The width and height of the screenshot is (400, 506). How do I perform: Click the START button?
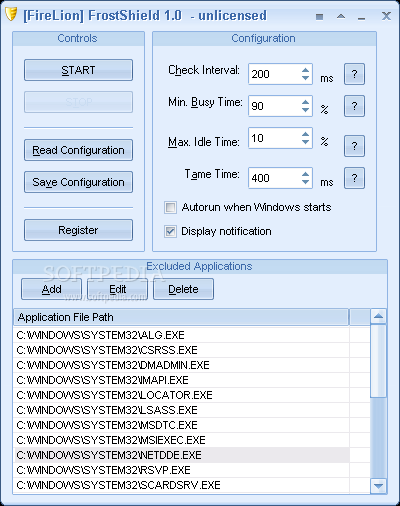click(78, 70)
